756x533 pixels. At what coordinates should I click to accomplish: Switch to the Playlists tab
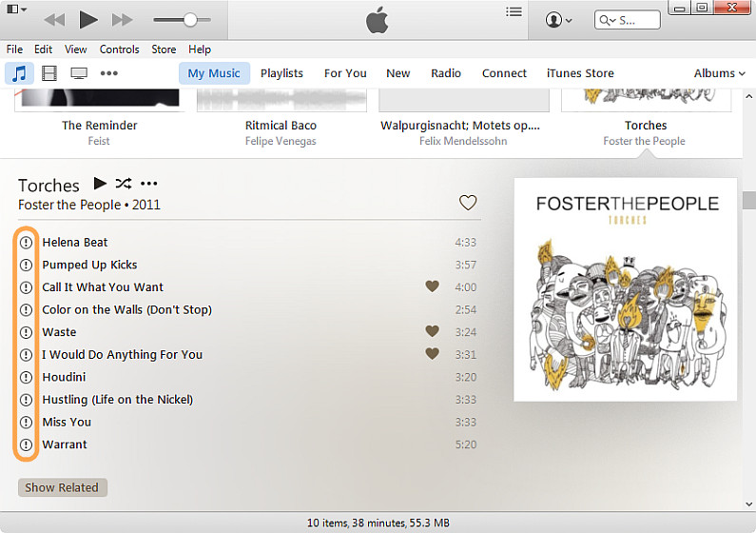pos(281,73)
